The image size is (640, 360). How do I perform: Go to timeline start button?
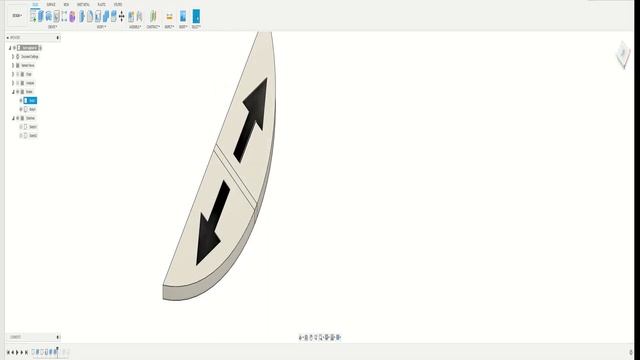tap(8, 352)
